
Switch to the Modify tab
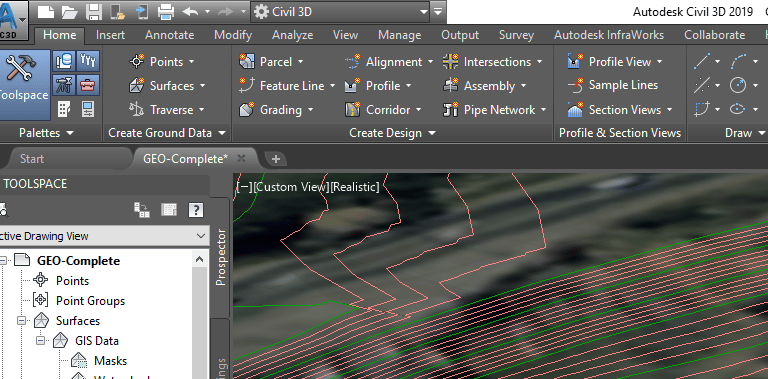tap(233, 35)
